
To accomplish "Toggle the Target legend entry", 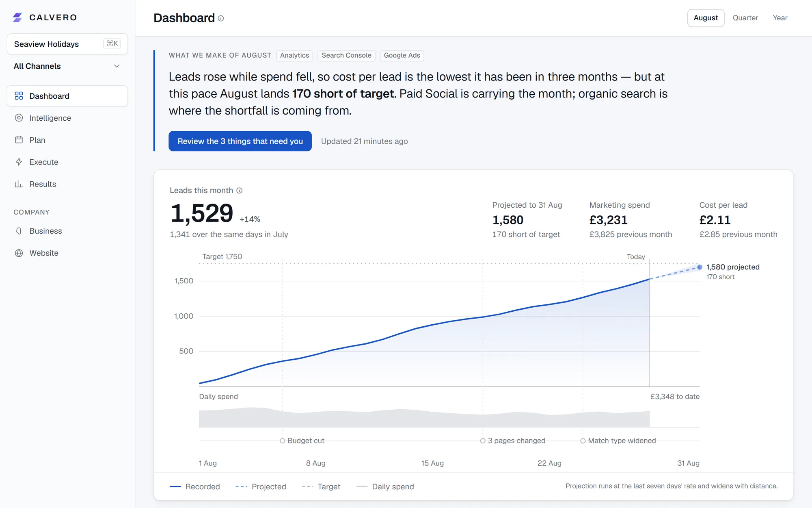I will [321, 486].
